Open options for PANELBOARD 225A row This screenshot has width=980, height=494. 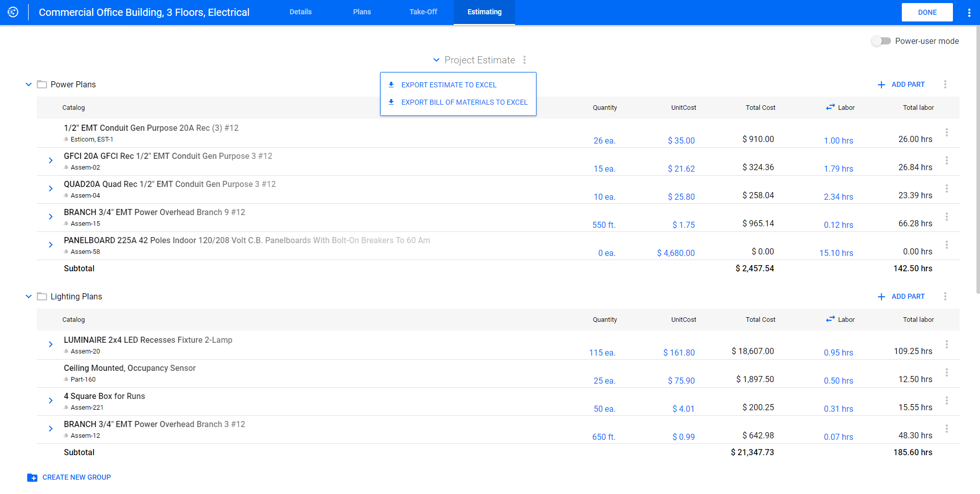coord(947,245)
